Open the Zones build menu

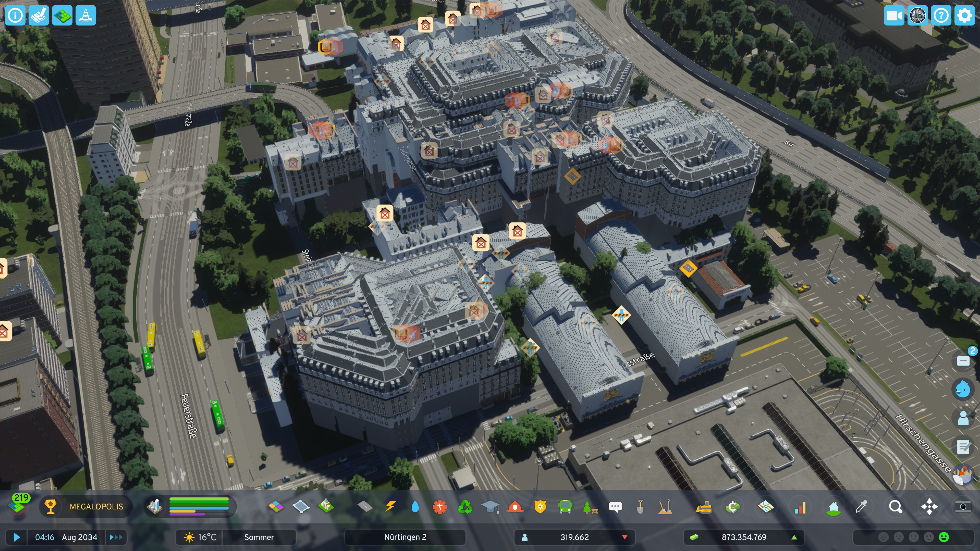click(276, 507)
